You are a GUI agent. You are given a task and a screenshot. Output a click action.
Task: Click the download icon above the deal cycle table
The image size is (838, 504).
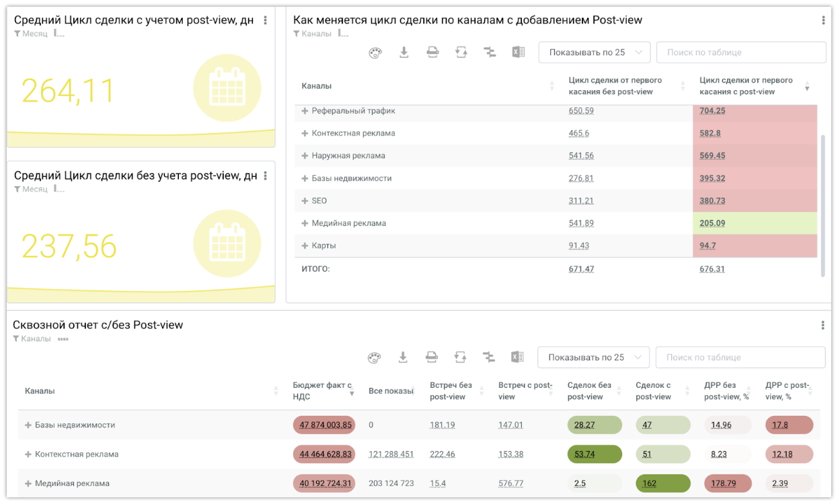coord(404,52)
